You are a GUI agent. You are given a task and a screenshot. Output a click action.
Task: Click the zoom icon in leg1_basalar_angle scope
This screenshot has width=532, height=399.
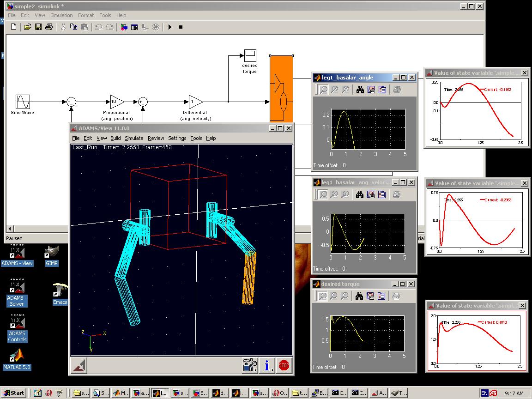[x=324, y=90]
